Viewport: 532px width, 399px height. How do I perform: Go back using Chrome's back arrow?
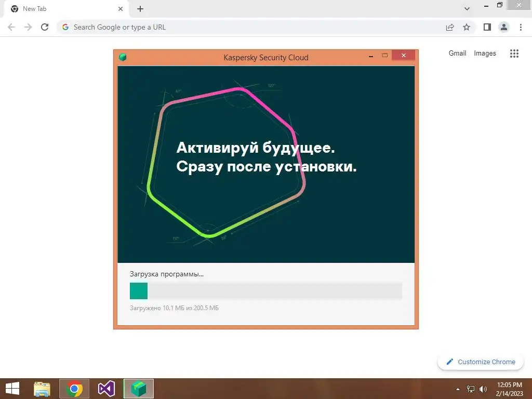point(11,27)
